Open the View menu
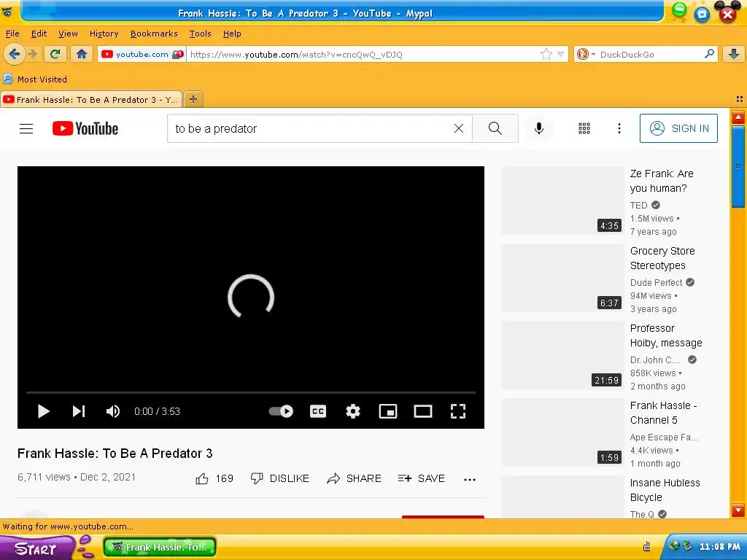Viewport: 747px width, 560px height. click(x=68, y=34)
